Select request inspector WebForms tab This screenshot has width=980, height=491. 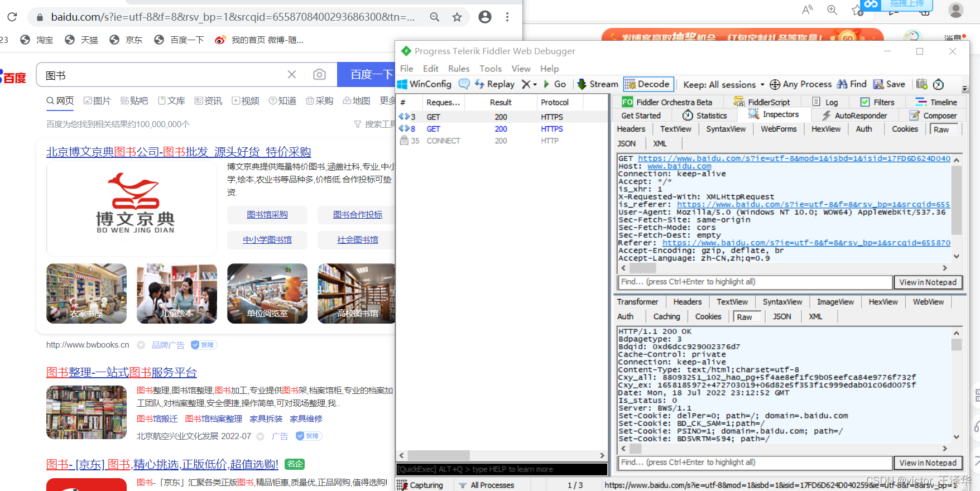pos(779,129)
